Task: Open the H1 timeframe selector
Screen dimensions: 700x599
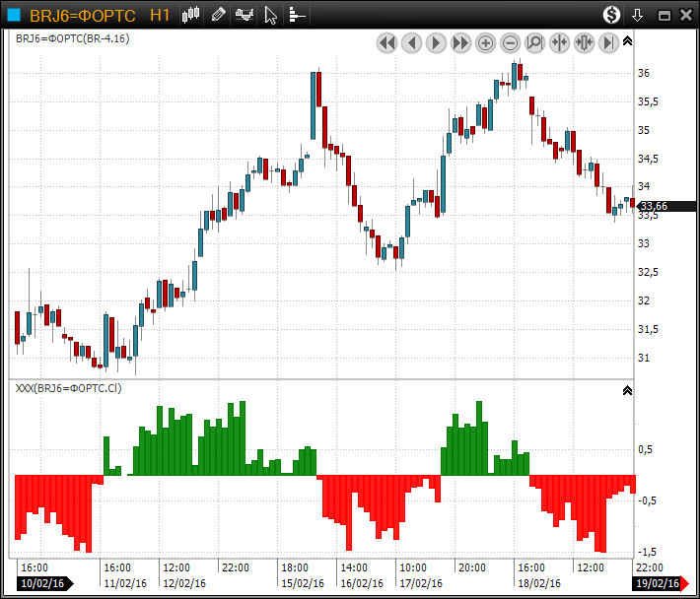Action: click(160, 16)
